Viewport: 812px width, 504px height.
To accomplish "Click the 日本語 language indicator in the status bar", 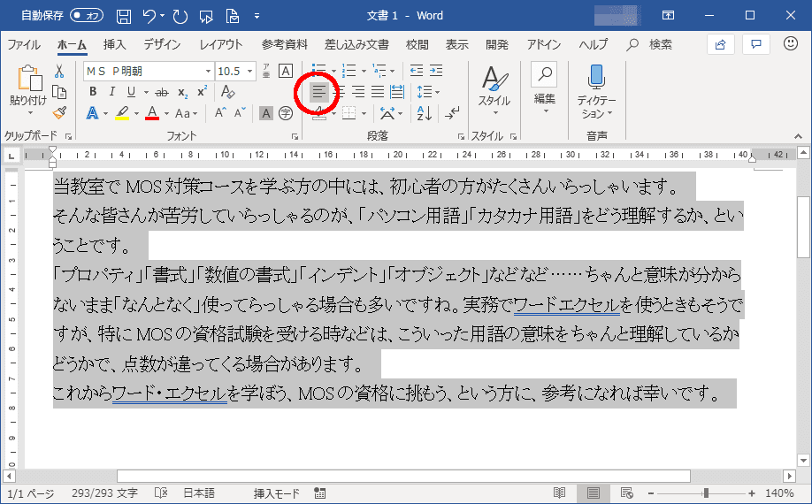I will tap(199, 493).
